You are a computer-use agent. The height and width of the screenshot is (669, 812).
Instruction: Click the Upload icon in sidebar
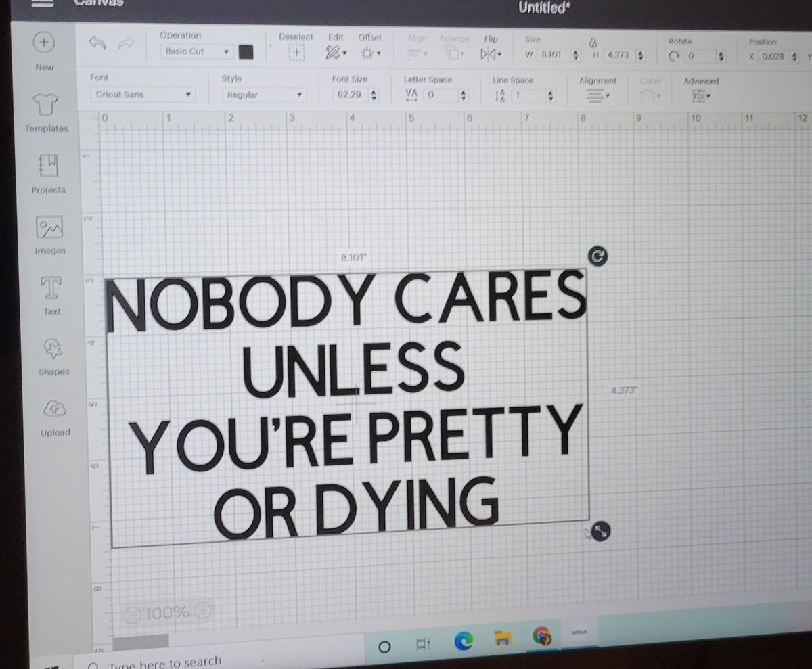(55, 409)
